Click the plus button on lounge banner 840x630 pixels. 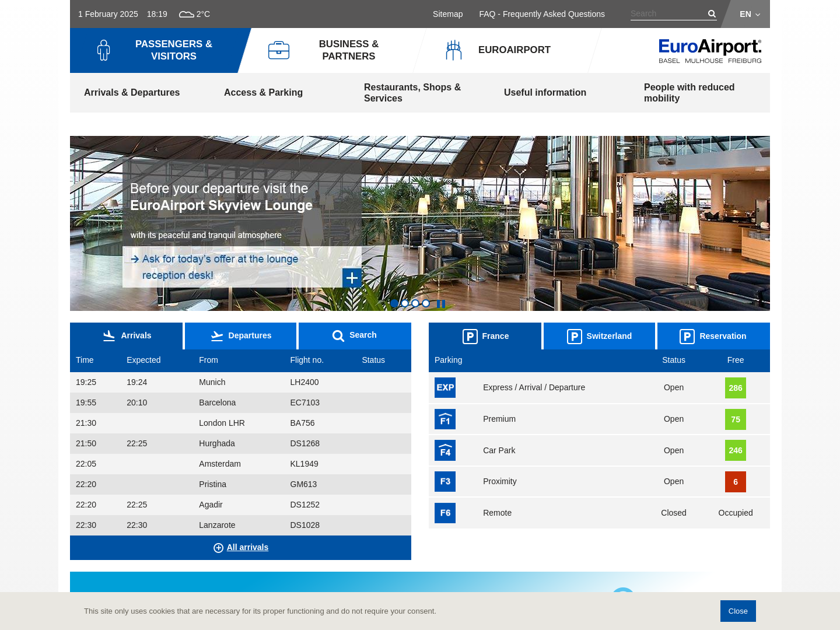(352, 278)
